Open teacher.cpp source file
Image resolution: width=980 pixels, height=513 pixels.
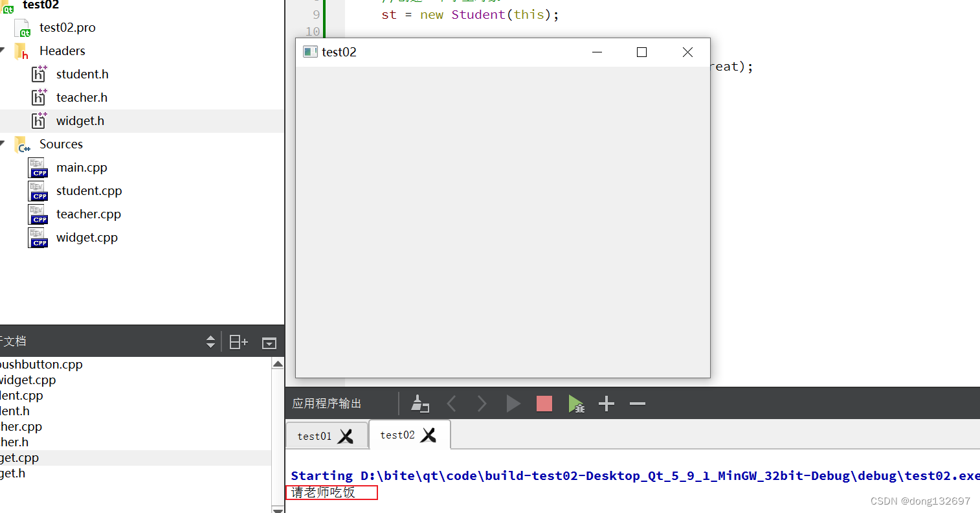[x=89, y=214]
